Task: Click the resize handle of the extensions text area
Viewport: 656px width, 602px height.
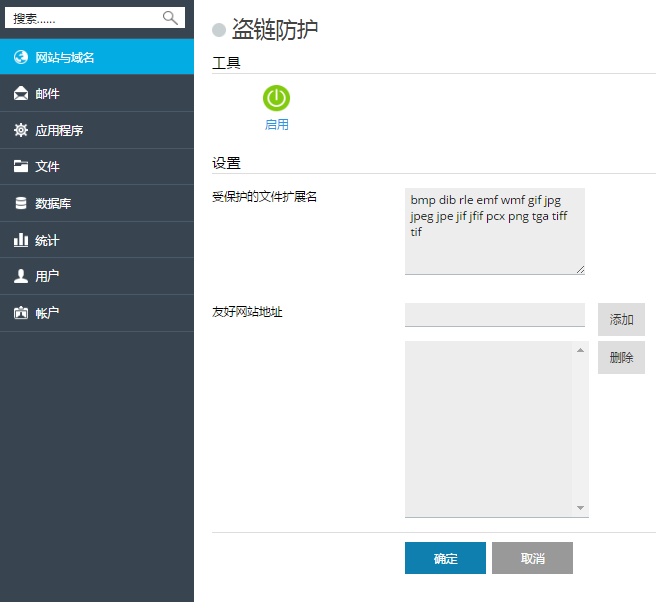Action: tap(580, 270)
